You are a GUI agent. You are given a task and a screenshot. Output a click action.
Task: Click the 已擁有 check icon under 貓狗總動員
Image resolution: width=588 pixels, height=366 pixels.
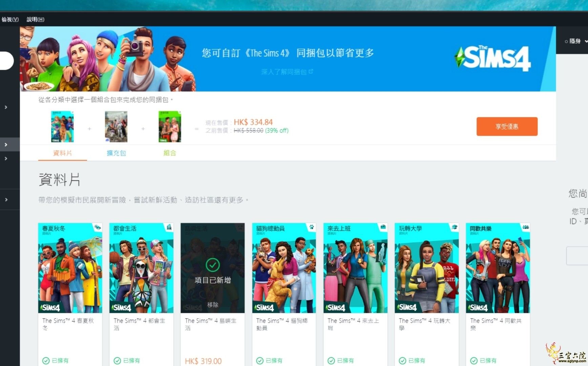(x=260, y=361)
